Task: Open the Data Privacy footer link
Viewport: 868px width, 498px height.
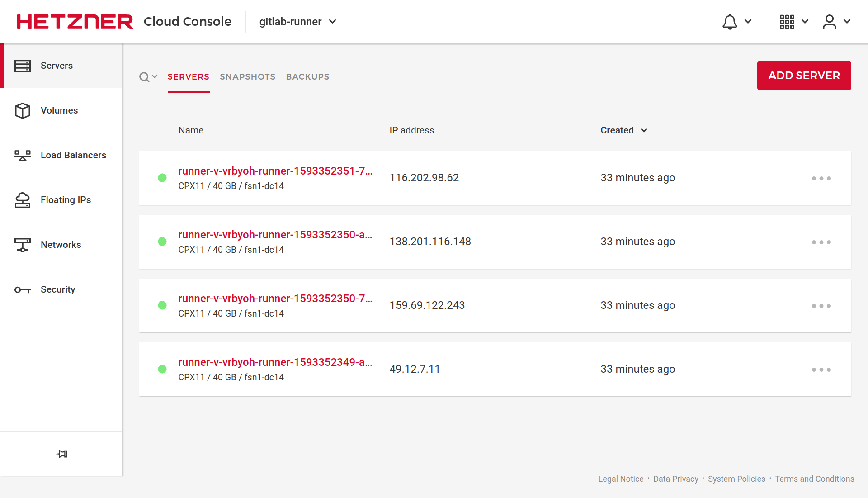Action: pos(675,479)
